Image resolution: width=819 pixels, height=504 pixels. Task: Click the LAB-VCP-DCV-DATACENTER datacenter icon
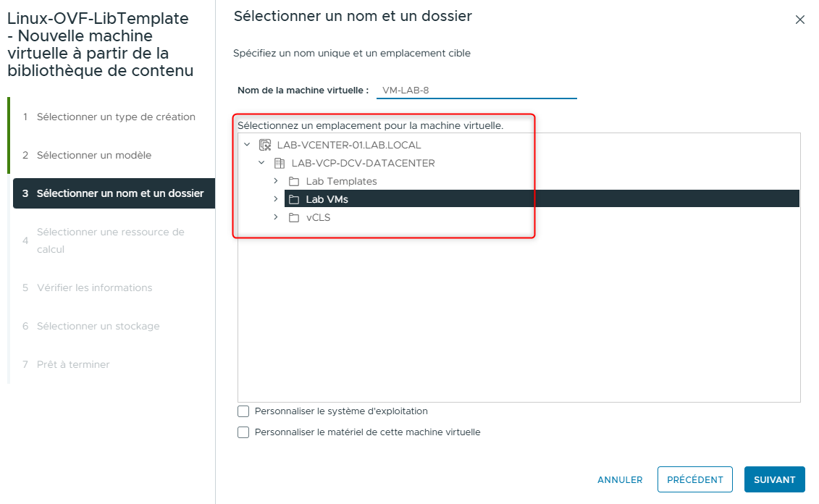pyautogui.click(x=280, y=163)
